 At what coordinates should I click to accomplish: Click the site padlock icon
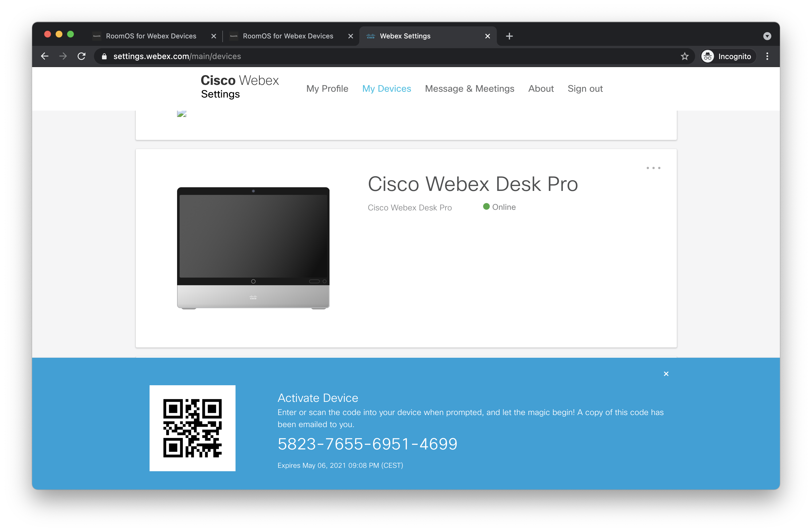104,56
